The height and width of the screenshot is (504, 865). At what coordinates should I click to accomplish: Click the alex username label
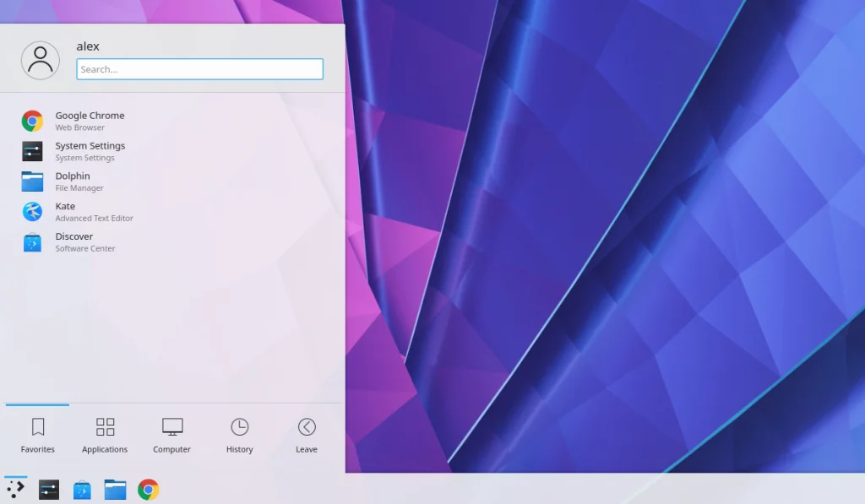[88, 46]
